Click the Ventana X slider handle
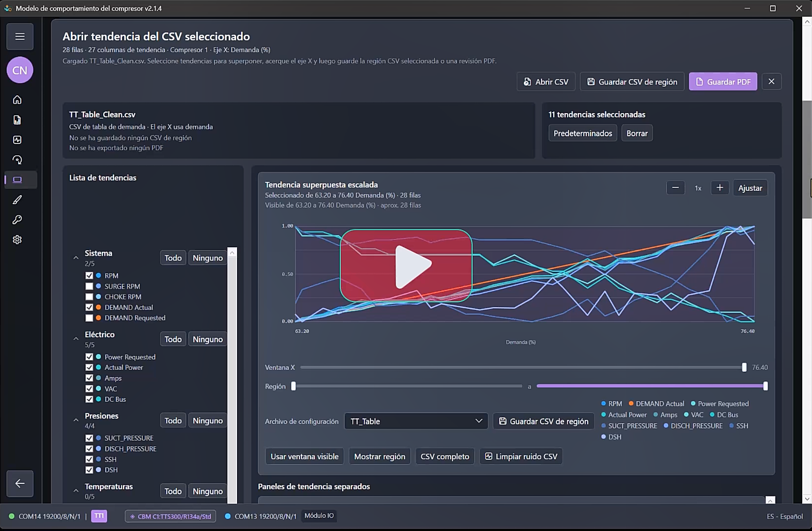Screen dimensions: 812x531 (x=744, y=367)
